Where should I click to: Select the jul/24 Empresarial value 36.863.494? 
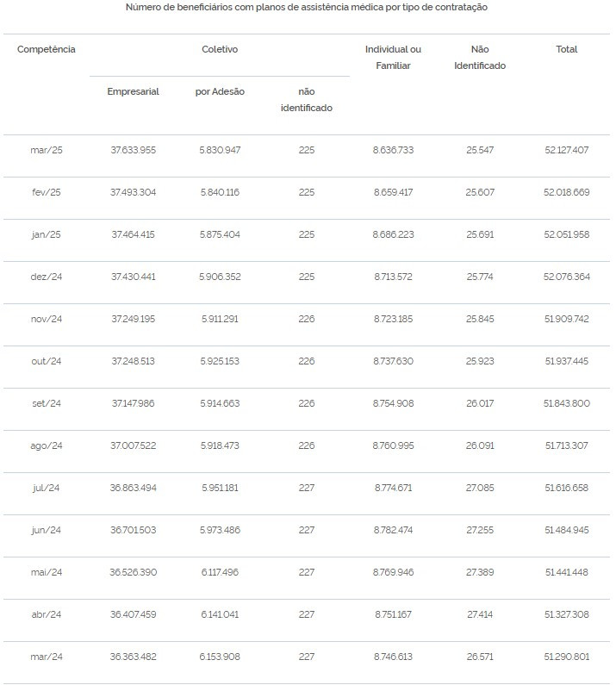133,488
